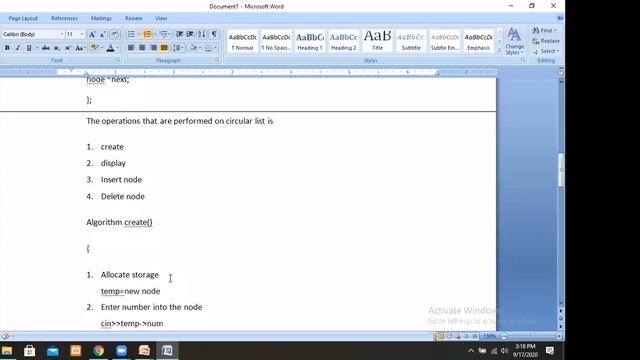Show hidden system tray icons
The width and height of the screenshot is (640, 360).
[x=471, y=351]
